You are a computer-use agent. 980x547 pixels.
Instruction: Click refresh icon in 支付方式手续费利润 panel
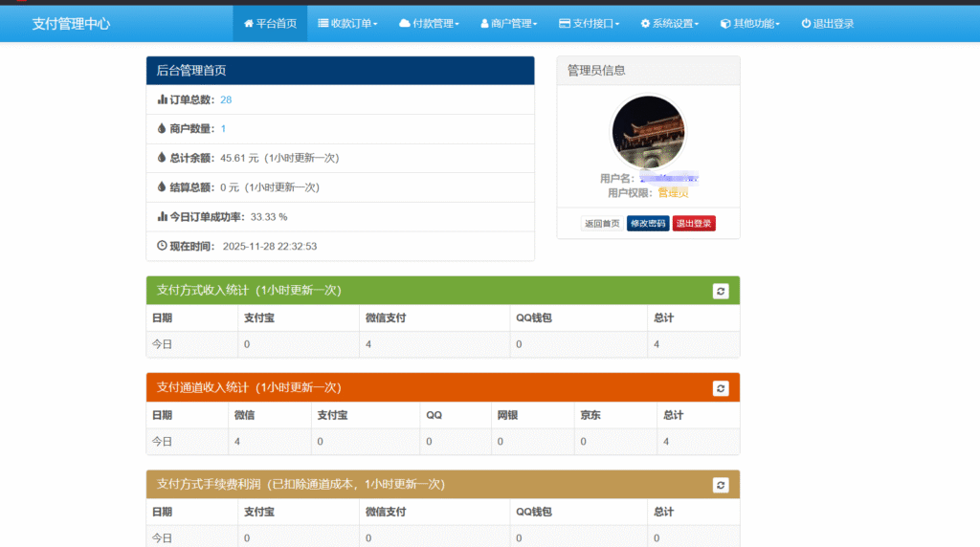point(721,485)
